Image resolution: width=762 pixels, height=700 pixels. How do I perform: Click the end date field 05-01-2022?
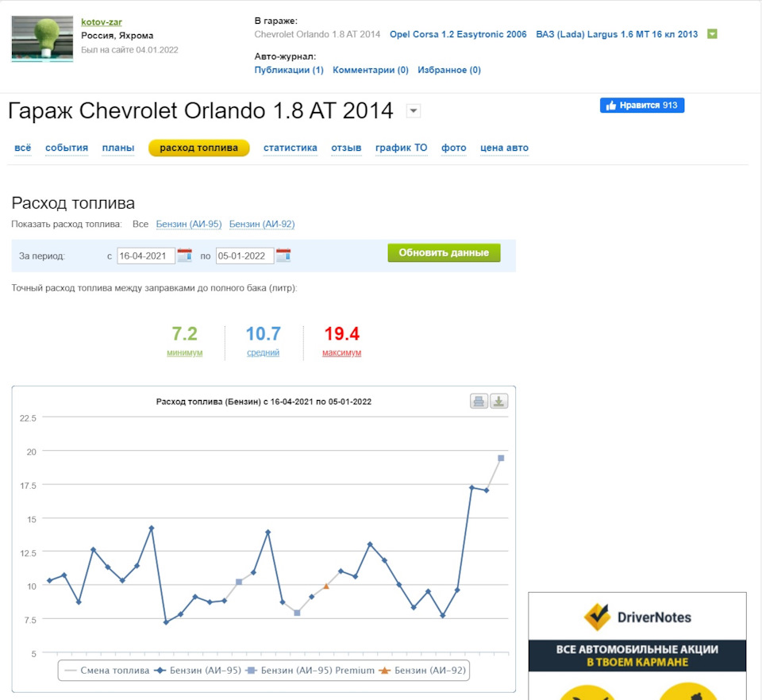[244, 256]
